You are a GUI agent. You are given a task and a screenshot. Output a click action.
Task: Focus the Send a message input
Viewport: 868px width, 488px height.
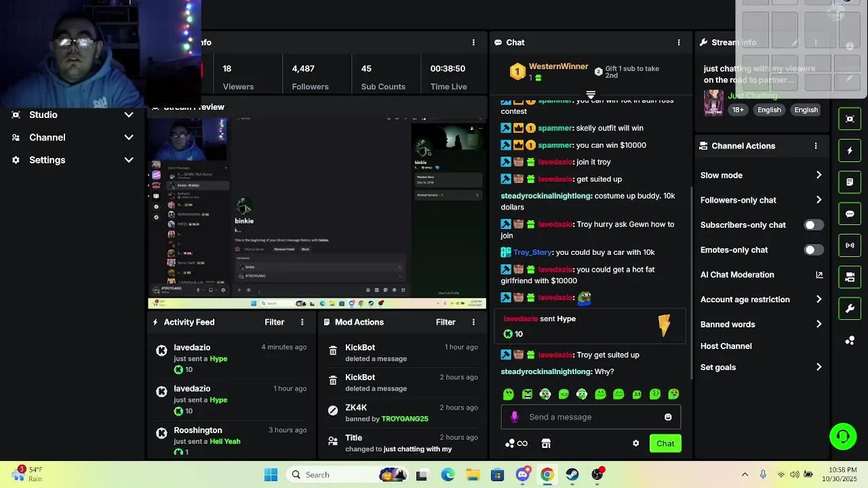pyautogui.click(x=590, y=417)
